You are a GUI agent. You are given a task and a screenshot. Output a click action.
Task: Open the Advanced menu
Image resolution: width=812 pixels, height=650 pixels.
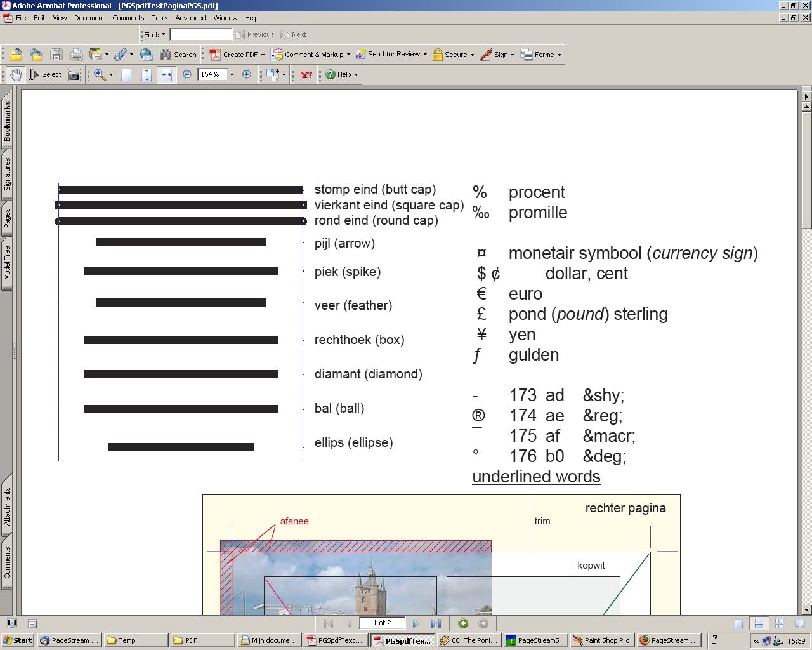coord(190,18)
